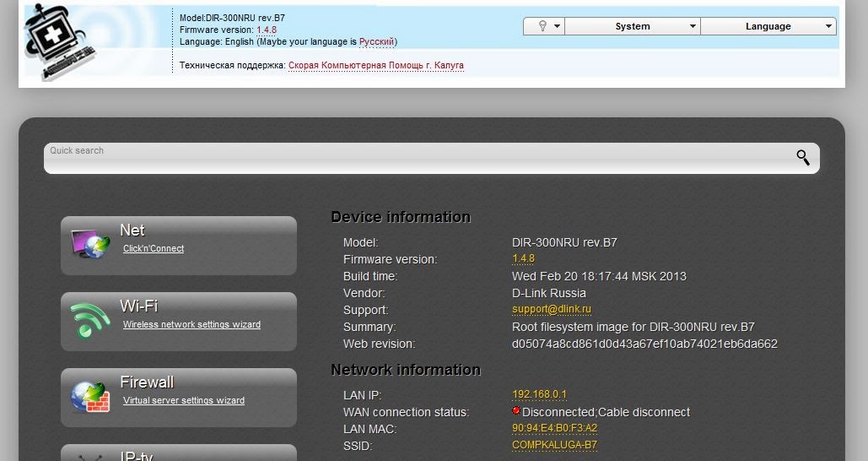
Task: Select the Wi-Fi section heading
Action: (x=139, y=306)
